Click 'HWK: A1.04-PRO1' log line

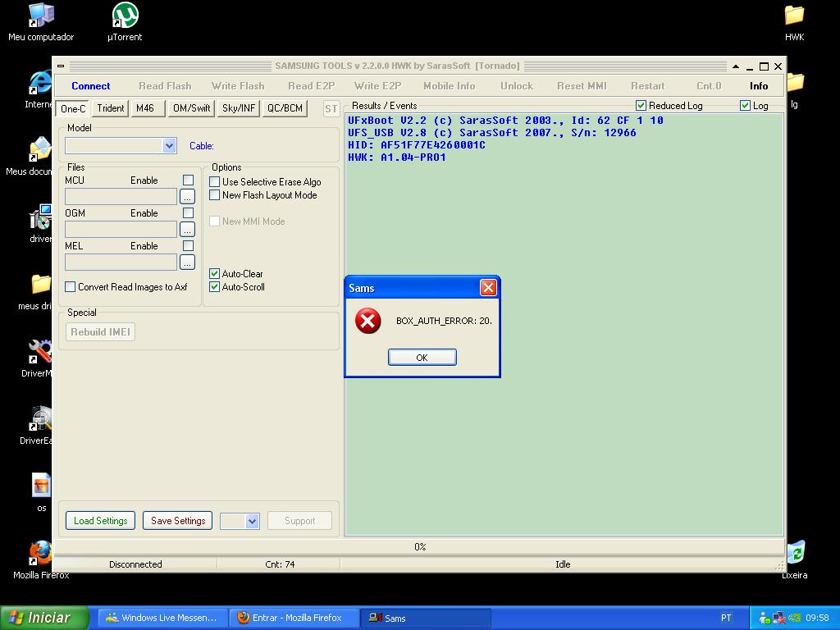[x=397, y=157]
